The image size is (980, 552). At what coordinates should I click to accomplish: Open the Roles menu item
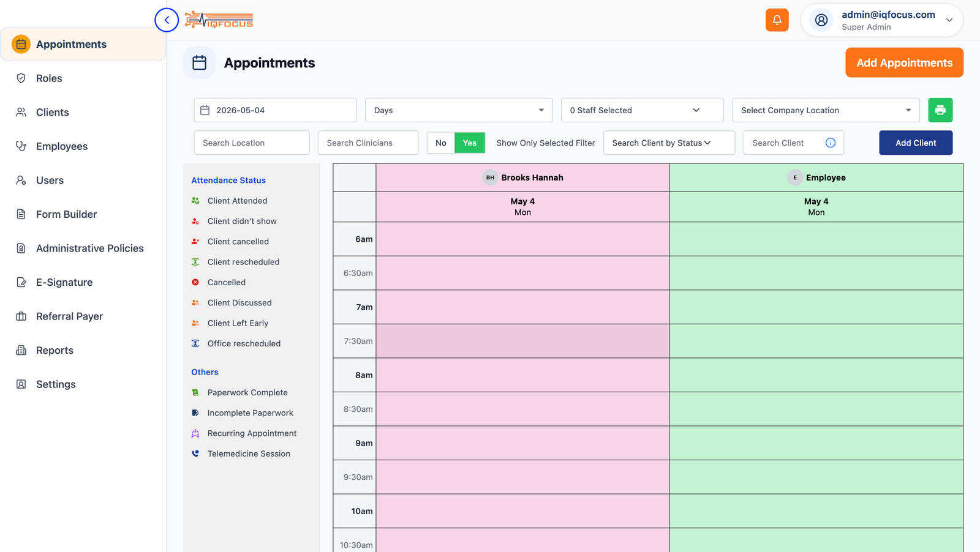[83, 78]
